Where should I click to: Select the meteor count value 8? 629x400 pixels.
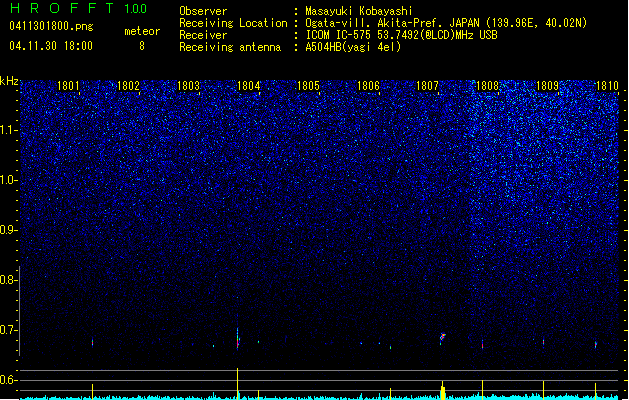point(142,46)
